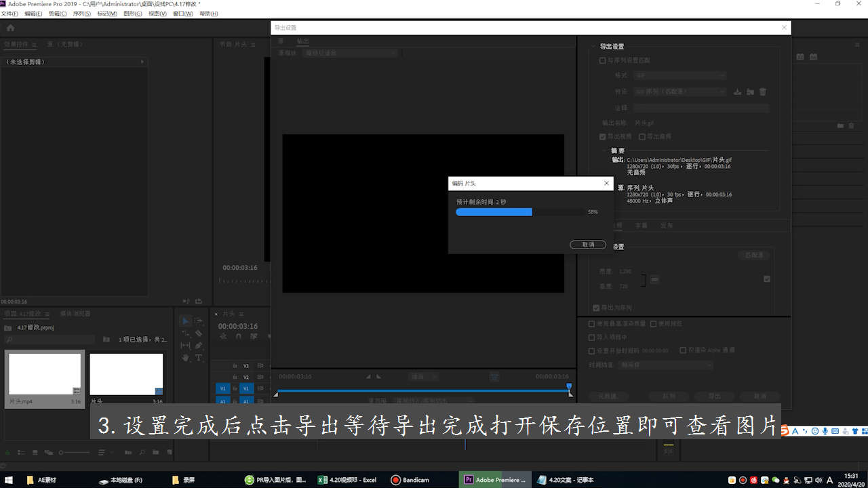Click the export preview playhead marker

tap(569, 386)
